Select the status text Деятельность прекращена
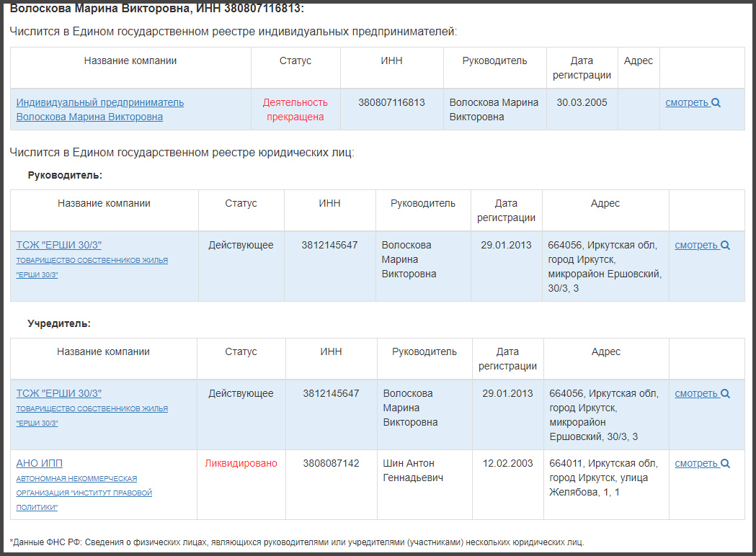 point(295,110)
